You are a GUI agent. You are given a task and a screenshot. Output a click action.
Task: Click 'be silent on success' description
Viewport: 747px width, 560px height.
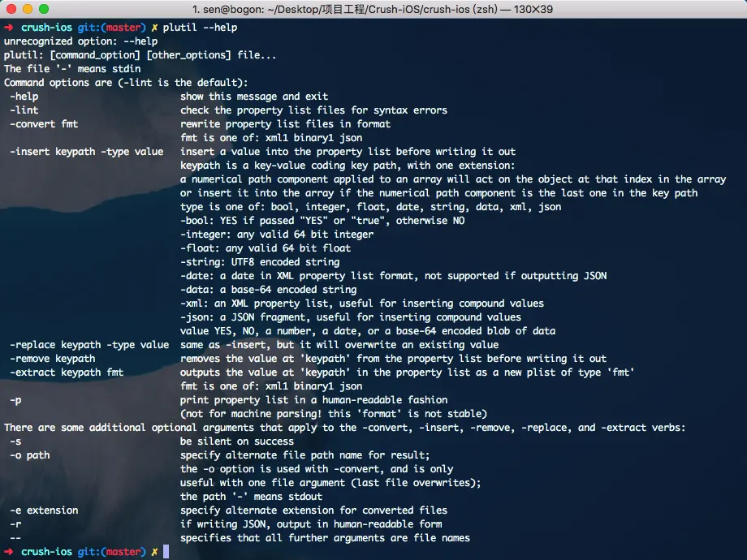click(237, 442)
